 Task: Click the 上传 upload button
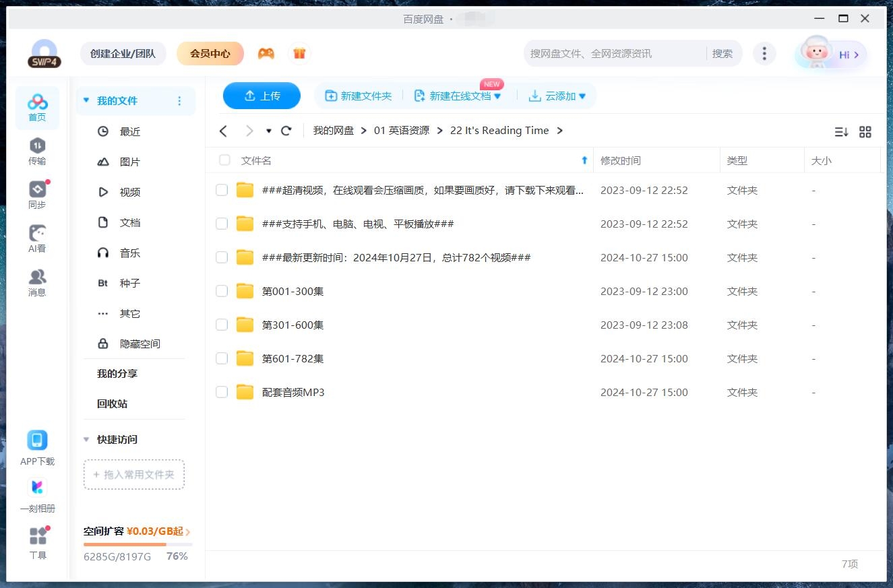pos(261,96)
